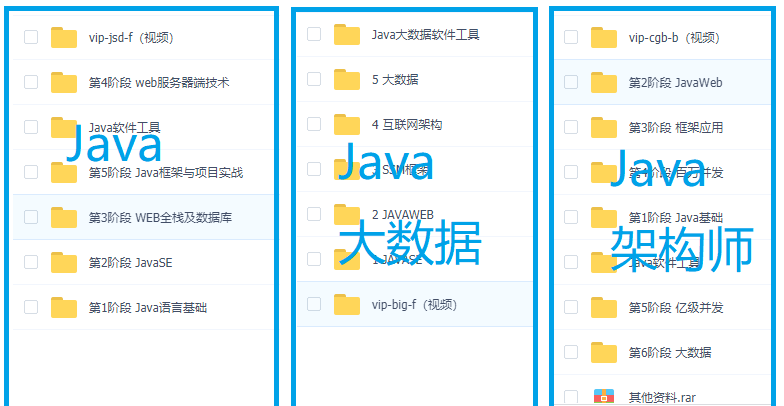Open the Java大数据软件工具 name
The height and width of the screenshot is (406, 784).
click(x=426, y=34)
